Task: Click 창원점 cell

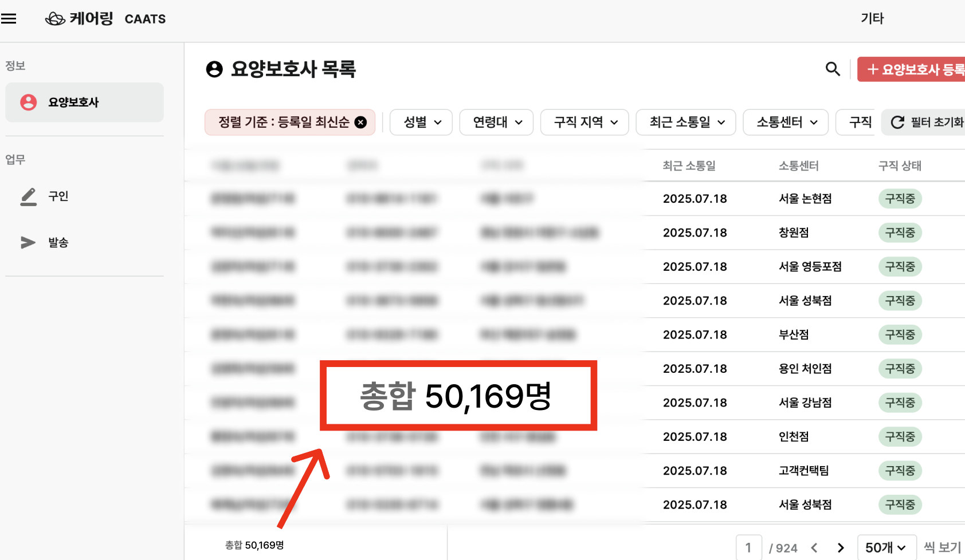Action: [794, 232]
